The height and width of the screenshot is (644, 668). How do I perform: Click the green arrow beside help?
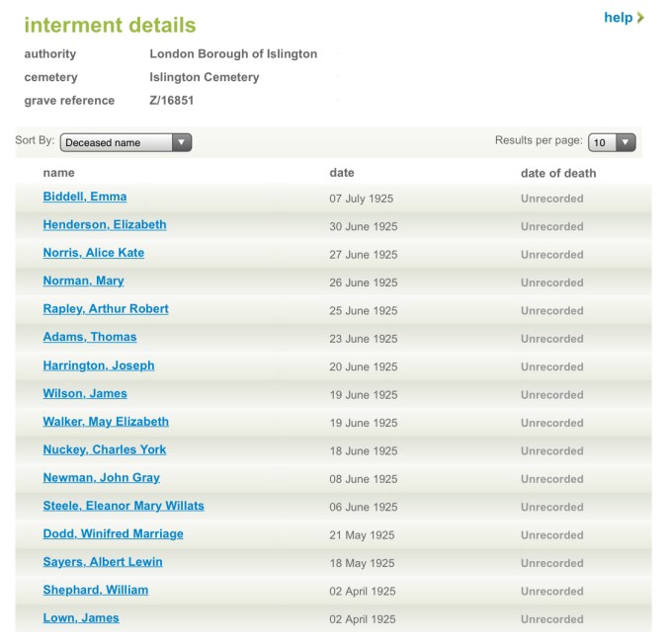coord(640,18)
